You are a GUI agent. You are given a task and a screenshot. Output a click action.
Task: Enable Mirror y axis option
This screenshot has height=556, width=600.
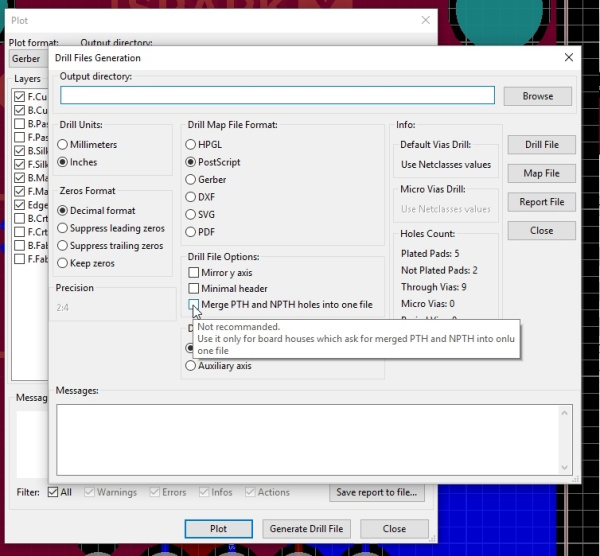pos(220,273)
